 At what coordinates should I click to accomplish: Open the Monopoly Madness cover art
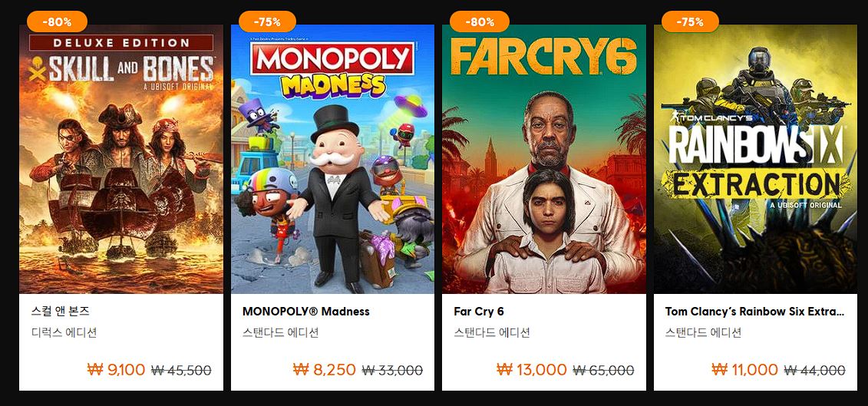click(333, 159)
